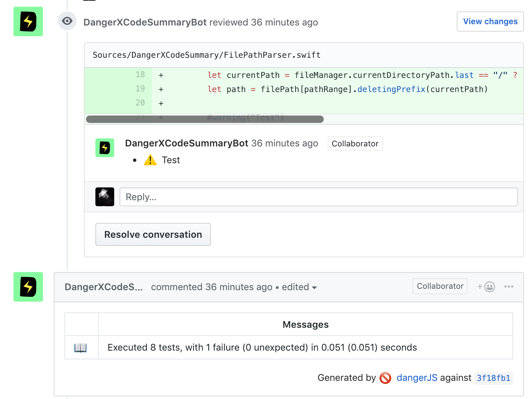
Task: Click the bot avatar in the Test comment
Action: coord(105,148)
